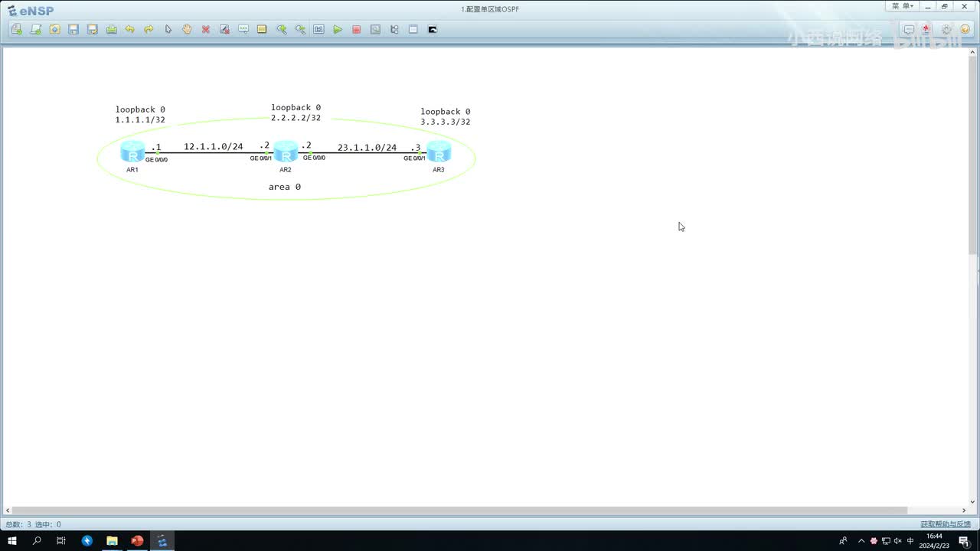Add a text note to the canvas
The image size is (980, 551).
coord(243,29)
